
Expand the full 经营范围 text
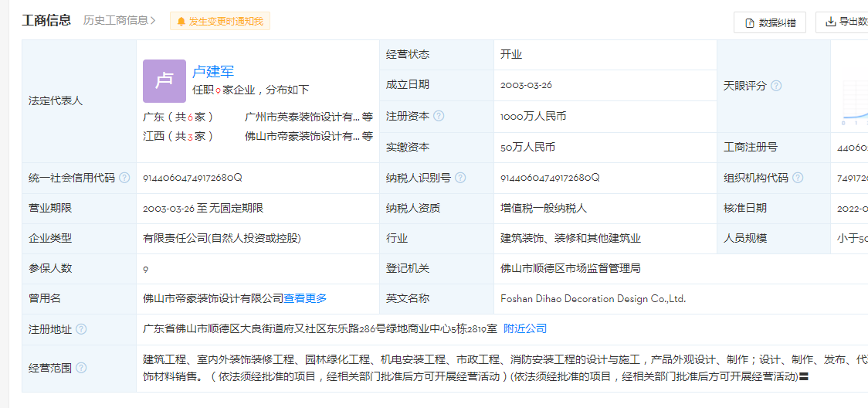(x=804, y=377)
